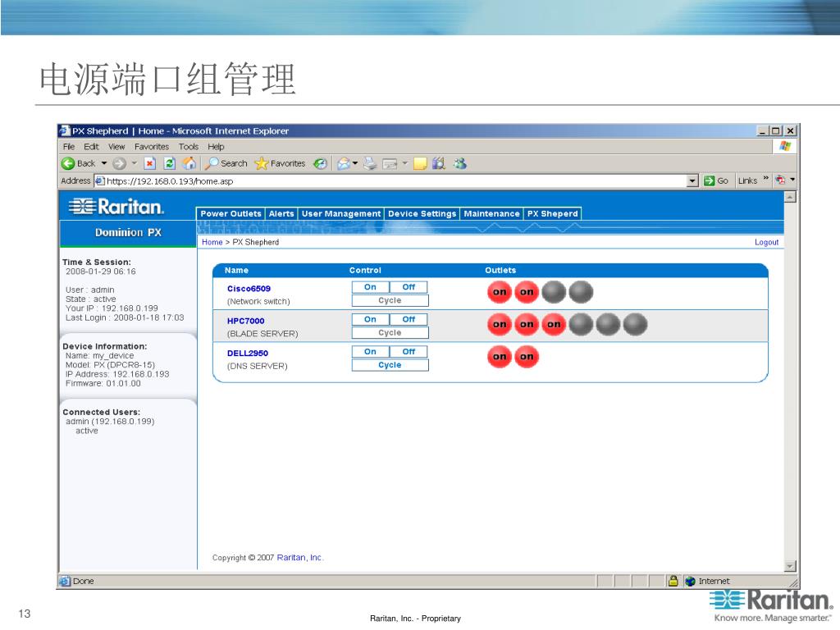Open the View menu

click(x=116, y=146)
